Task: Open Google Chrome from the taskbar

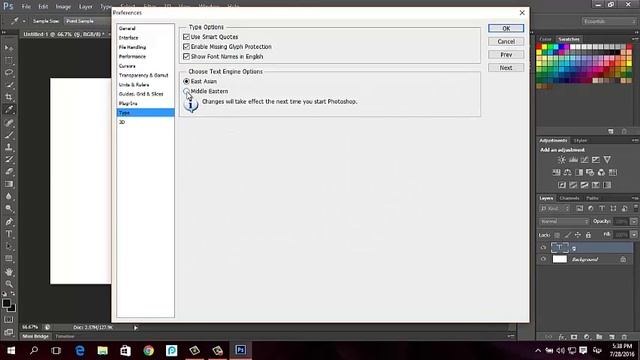Action: [x=149, y=350]
